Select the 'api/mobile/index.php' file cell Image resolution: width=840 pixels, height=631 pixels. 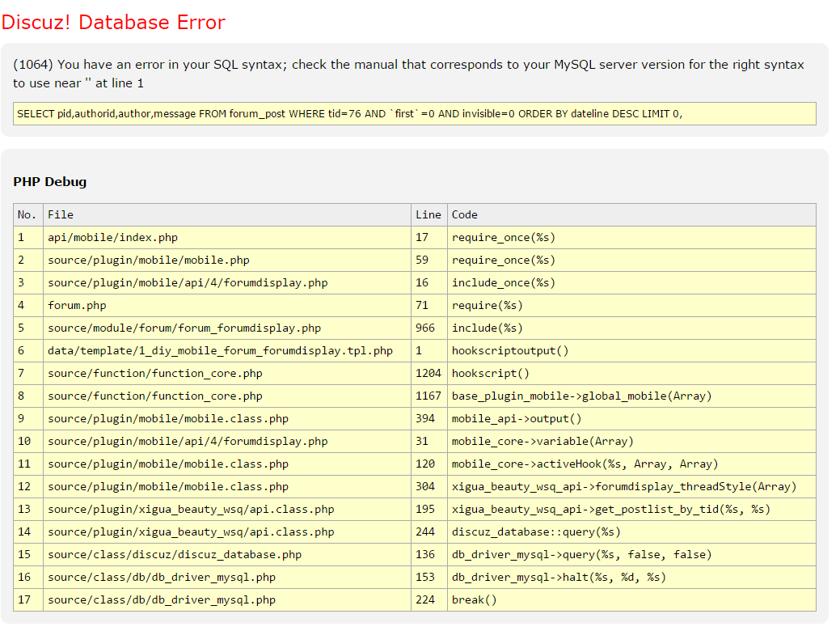227,238
